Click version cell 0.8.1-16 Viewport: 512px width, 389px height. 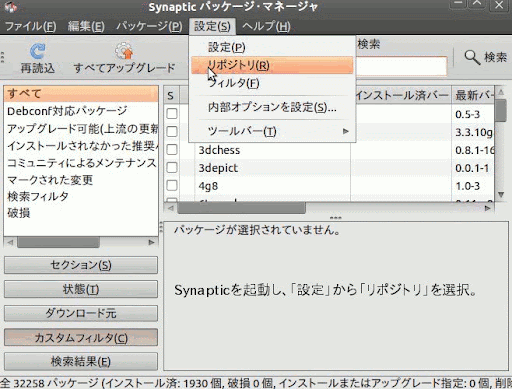click(x=474, y=150)
